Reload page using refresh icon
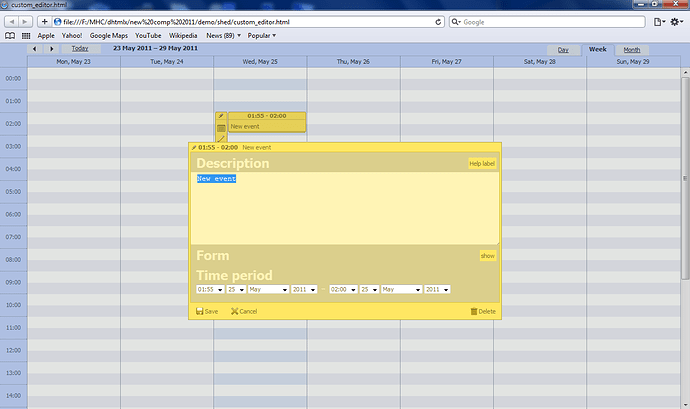Image resolution: width=690 pixels, height=409 pixels. tap(438, 22)
